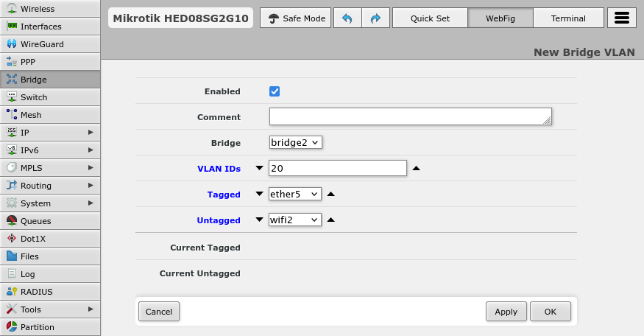Open the Files section
Viewport: 644px width, 336px height.
pos(29,256)
